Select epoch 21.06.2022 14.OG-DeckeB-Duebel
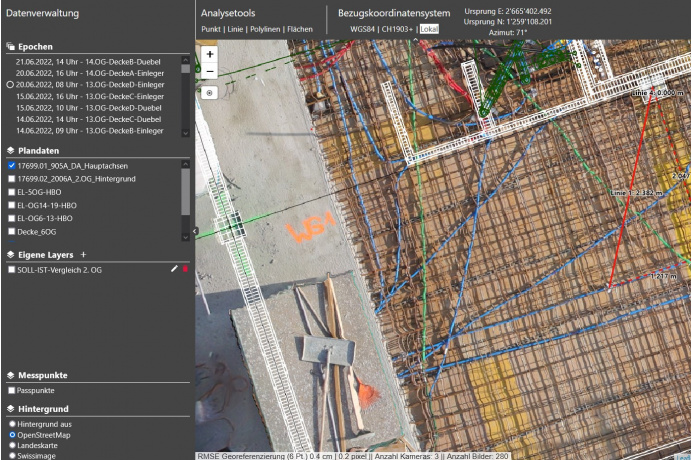692x460 pixels. pyautogui.click(x=89, y=63)
